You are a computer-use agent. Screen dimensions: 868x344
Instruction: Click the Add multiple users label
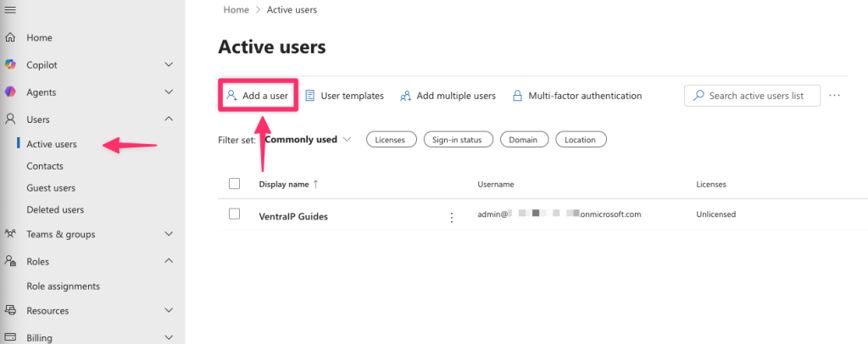pyautogui.click(x=456, y=96)
